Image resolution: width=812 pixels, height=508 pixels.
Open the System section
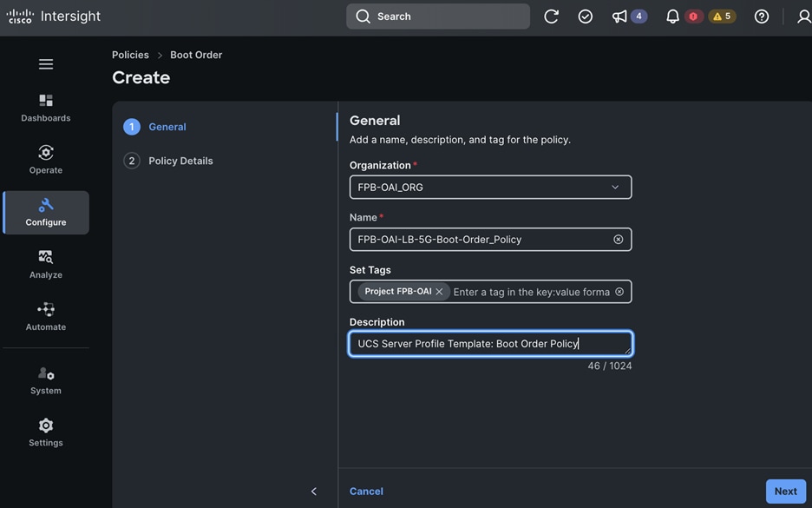46,380
